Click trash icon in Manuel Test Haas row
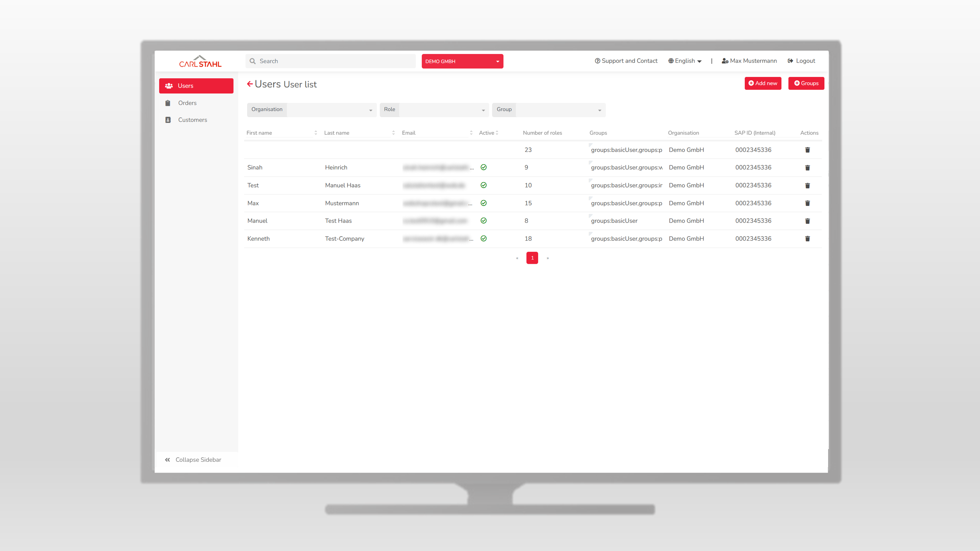Screen dimensions: 980x551 pyautogui.click(x=807, y=221)
